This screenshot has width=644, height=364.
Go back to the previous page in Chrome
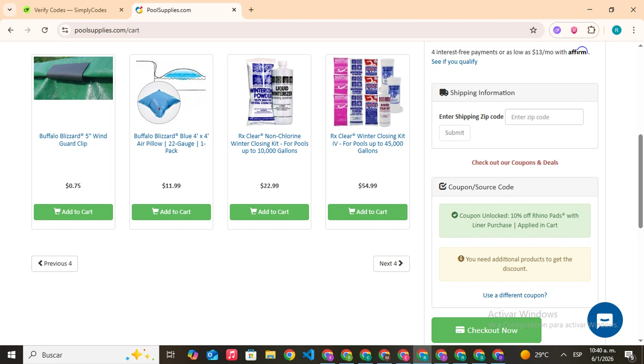pos(11,30)
